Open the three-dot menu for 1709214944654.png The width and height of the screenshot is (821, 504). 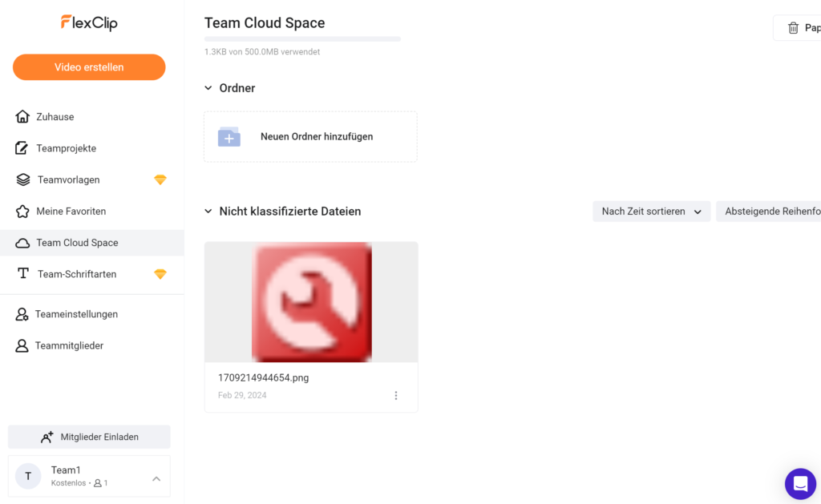pyautogui.click(x=396, y=396)
